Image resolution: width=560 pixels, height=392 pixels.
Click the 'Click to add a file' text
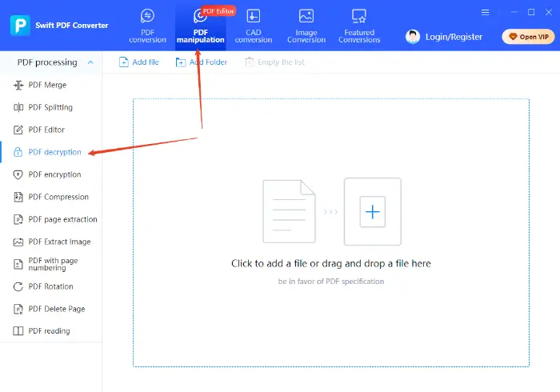331,263
